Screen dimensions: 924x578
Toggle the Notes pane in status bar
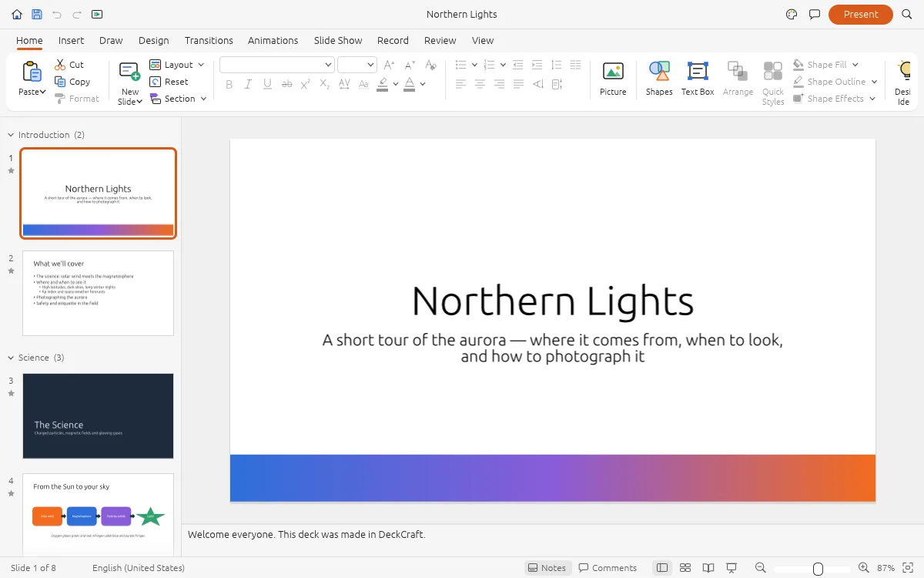(x=547, y=568)
